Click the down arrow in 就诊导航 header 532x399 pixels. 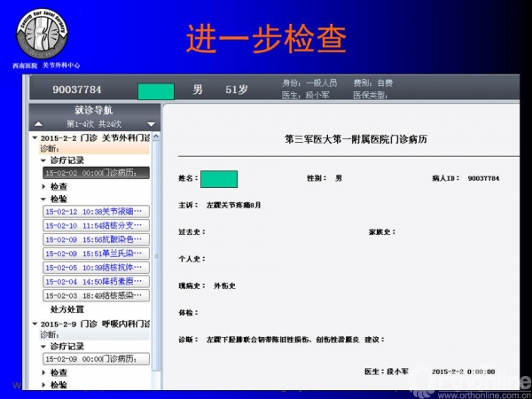[x=152, y=124]
